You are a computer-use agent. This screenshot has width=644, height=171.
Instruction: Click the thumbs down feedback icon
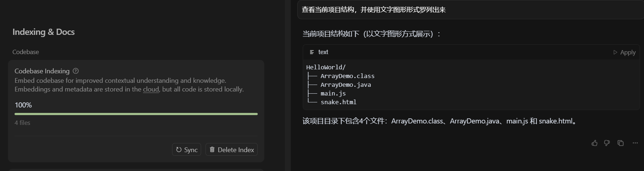(x=607, y=143)
